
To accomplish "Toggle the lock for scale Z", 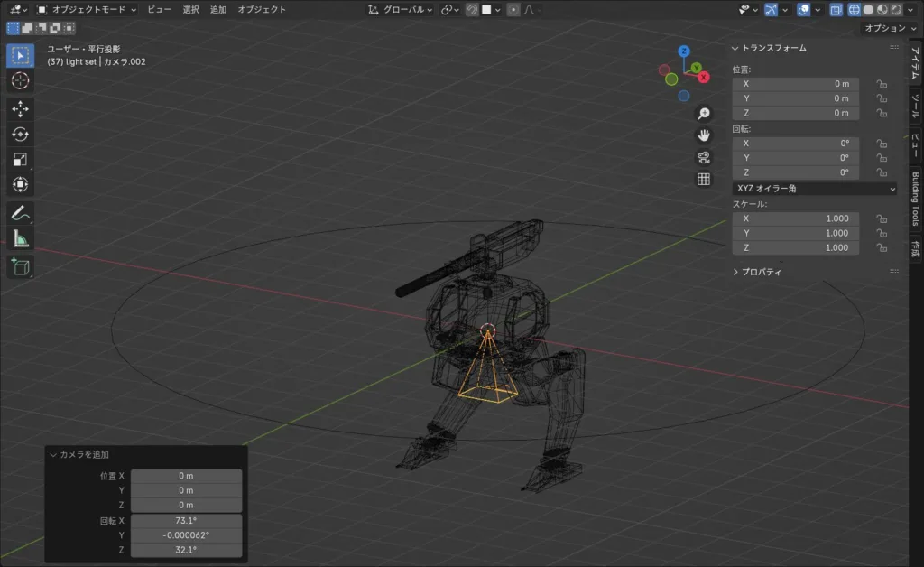I will 882,247.
